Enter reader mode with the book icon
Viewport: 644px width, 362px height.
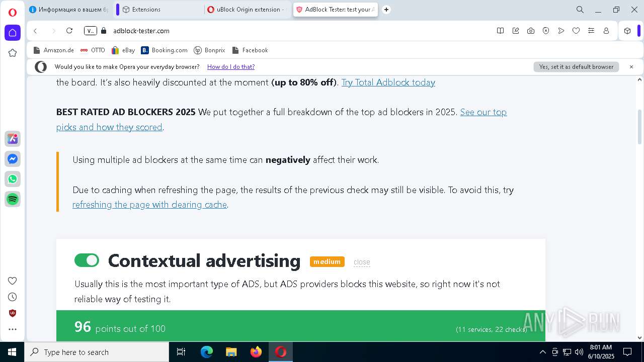(500, 31)
